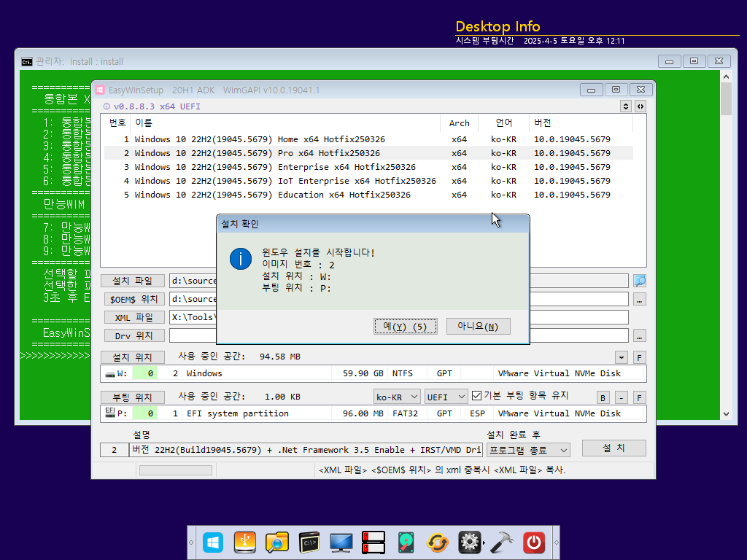The width and height of the screenshot is (747, 560).
Task: Click the 부팅 위치 button
Action: click(133, 397)
